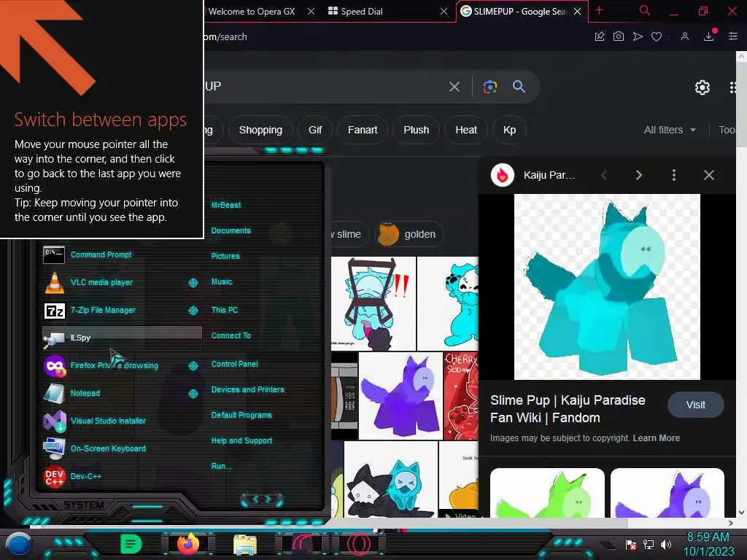Switch to Welcome to Opera GX tab

[252, 12]
